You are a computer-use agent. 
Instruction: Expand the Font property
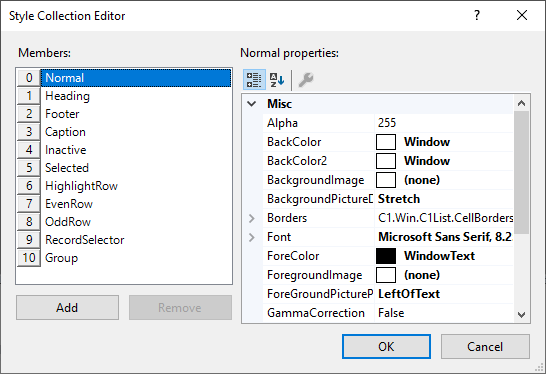(252, 237)
